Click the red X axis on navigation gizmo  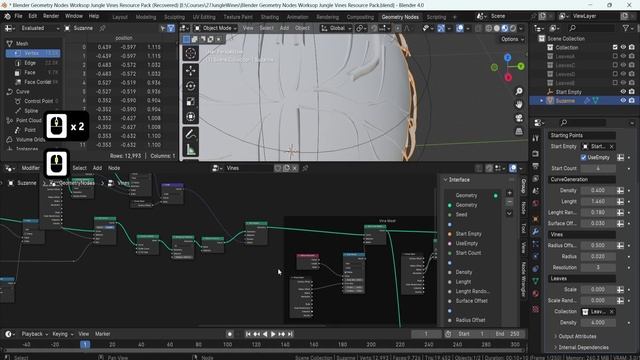[508, 78]
